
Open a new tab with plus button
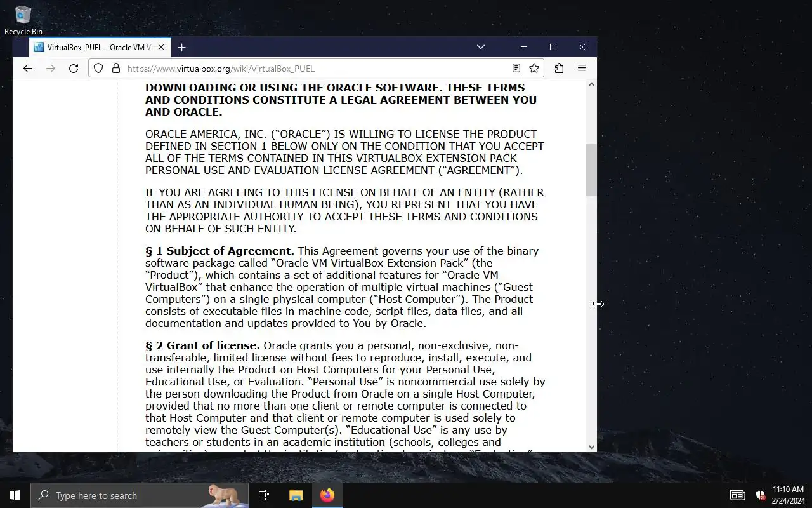pos(181,47)
